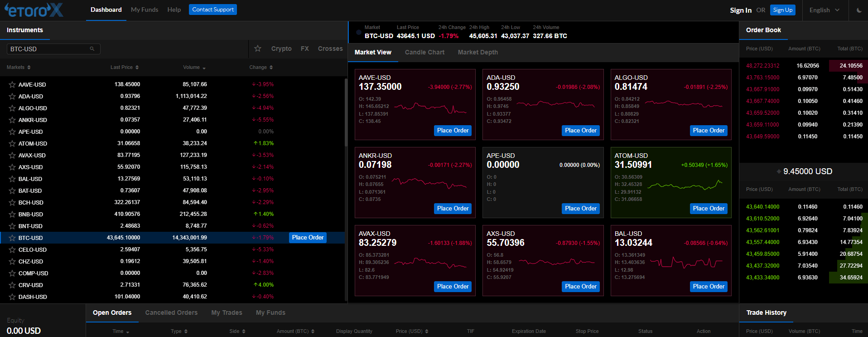Star the BNT-USD row
868x337 pixels.
point(12,226)
